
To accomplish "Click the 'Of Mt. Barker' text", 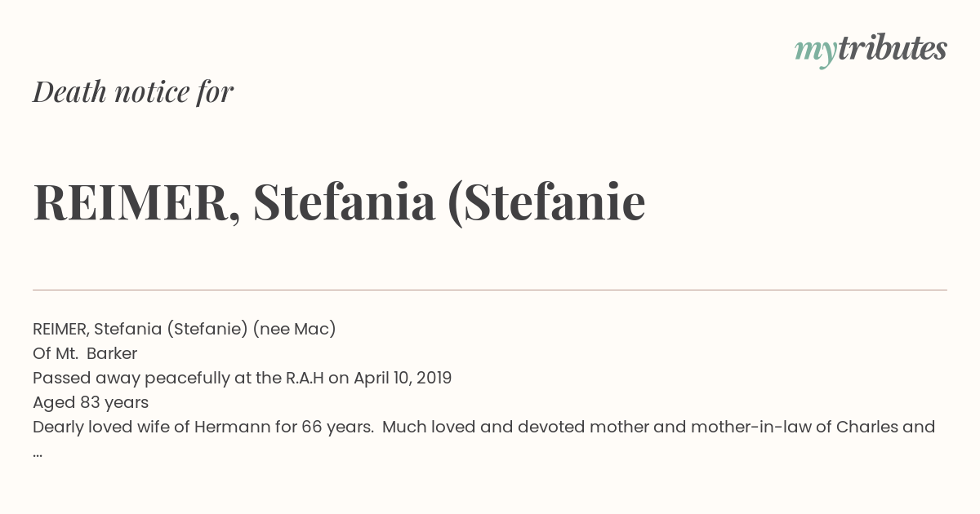I will click(85, 353).
